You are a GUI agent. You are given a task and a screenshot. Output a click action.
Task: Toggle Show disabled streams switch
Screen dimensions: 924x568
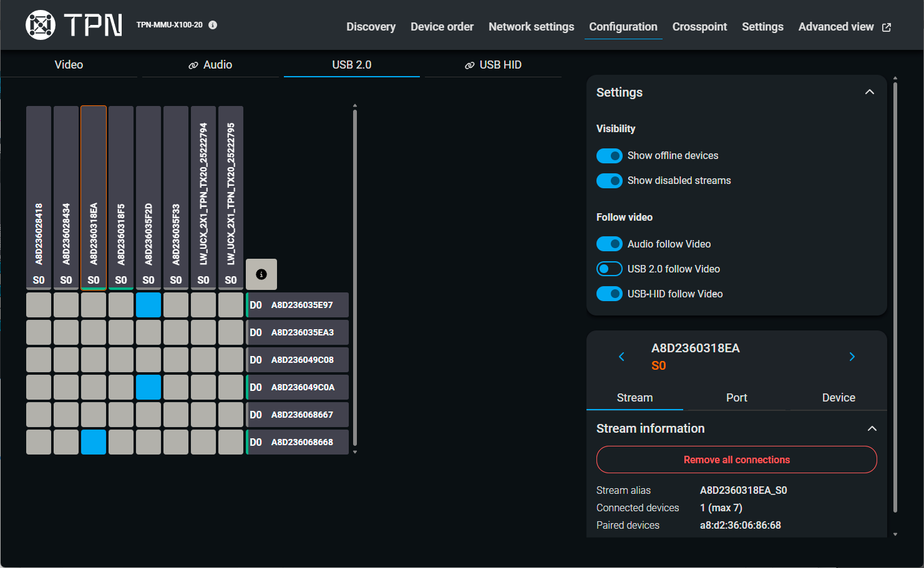coord(610,181)
